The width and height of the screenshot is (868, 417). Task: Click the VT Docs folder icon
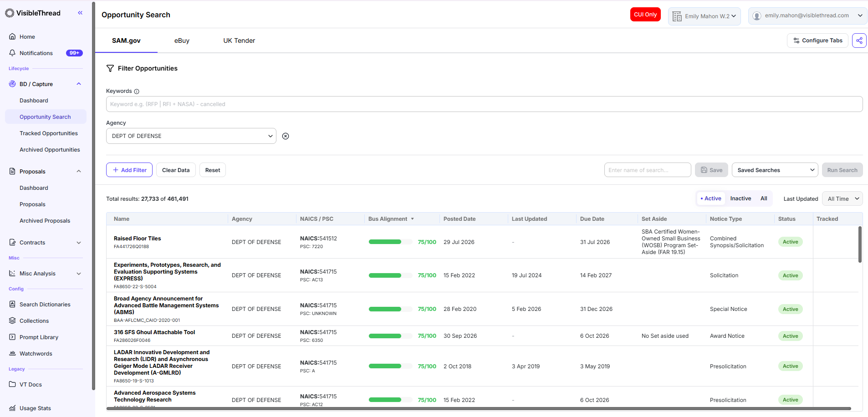click(12, 384)
